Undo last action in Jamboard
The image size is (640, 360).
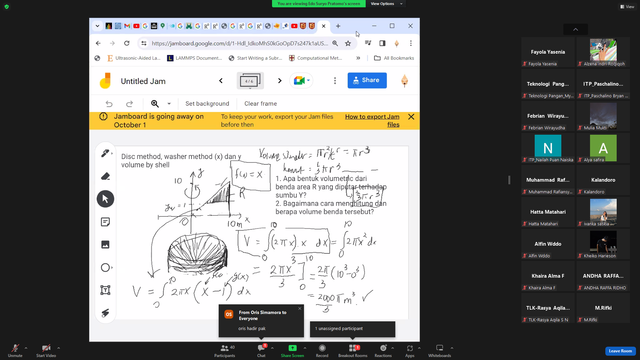pyautogui.click(x=109, y=104)
